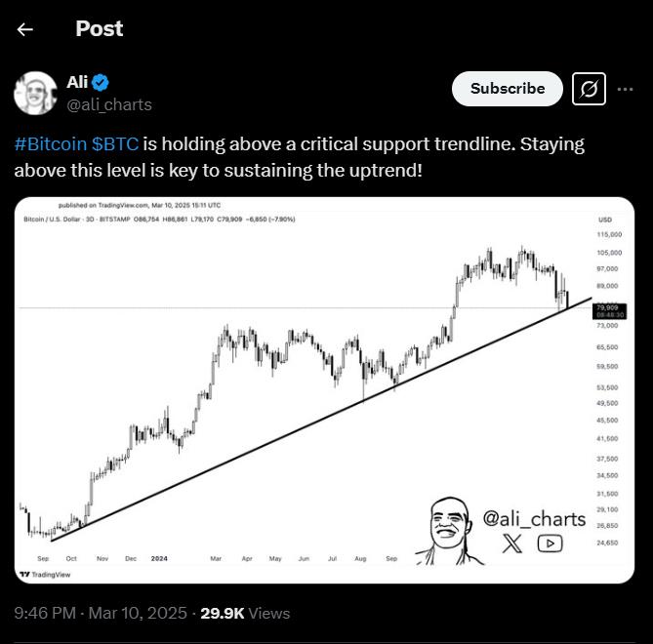The width and height of the screenshot is (653, 644).
Task: Click the YouTube play icon in chart
Action: click(550, 544)
